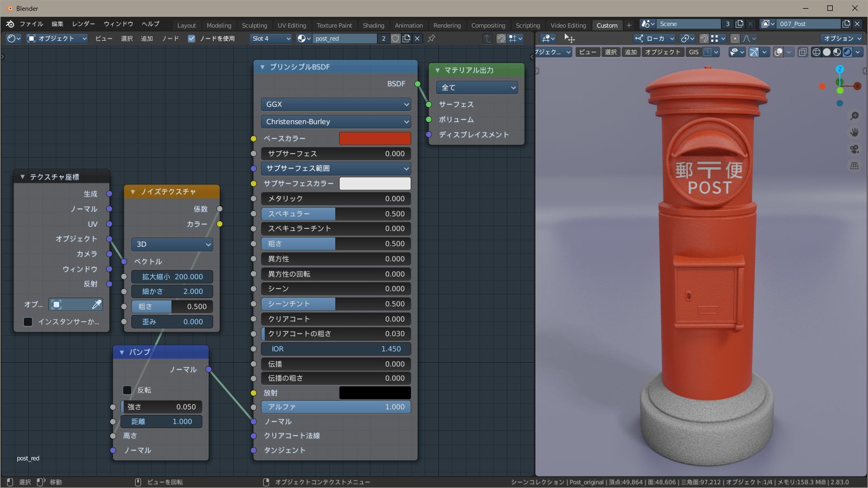
Task: Click the eyedropper in the Texture Coordinate node
Action: [97, 305]
